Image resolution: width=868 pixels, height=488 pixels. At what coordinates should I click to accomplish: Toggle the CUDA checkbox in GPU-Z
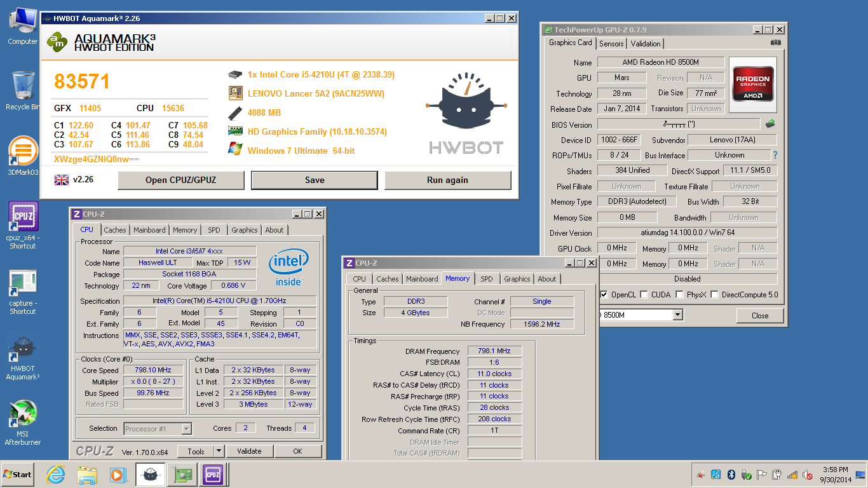644,295
